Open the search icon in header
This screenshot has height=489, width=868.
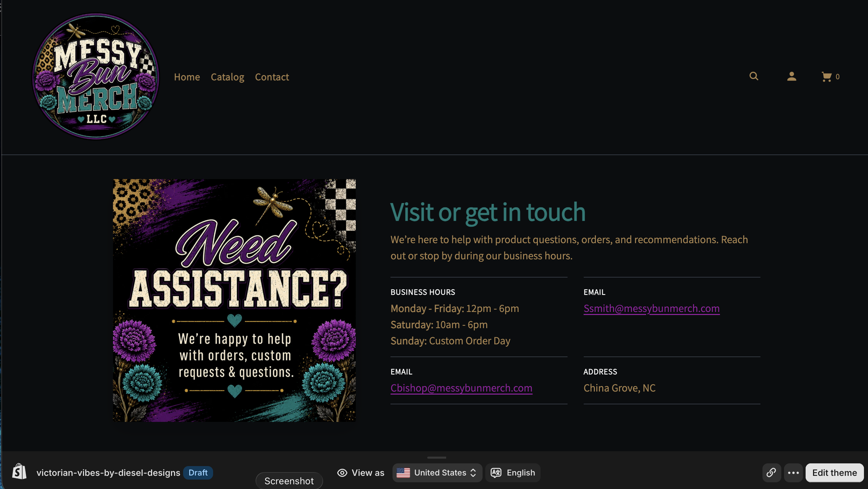click(754, 76)
